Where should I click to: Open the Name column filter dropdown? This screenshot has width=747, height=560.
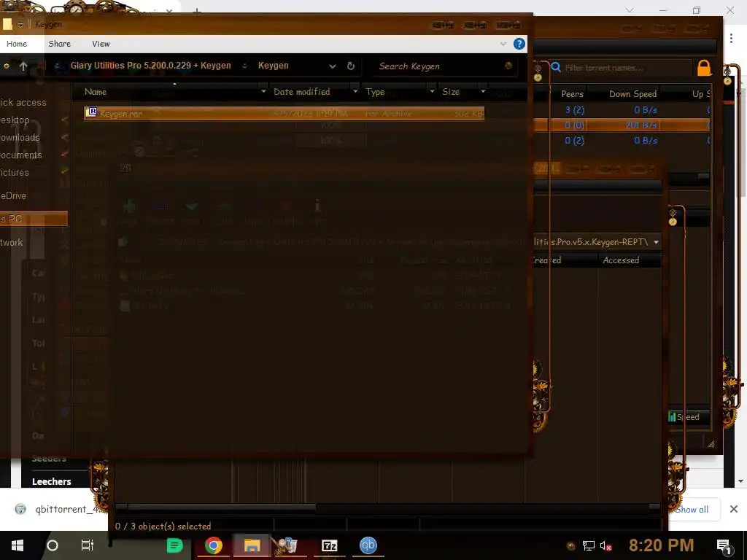(263, 91)
